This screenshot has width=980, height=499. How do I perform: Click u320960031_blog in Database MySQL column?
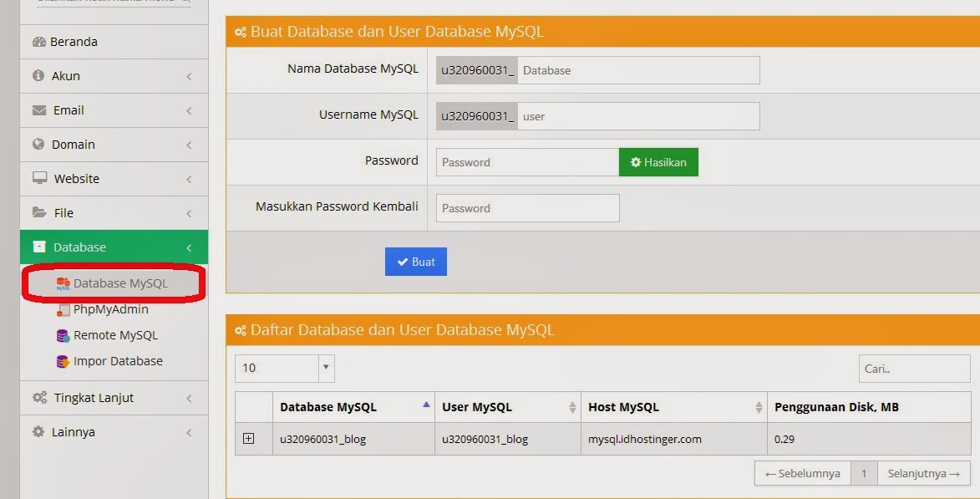tap(322, 439)
